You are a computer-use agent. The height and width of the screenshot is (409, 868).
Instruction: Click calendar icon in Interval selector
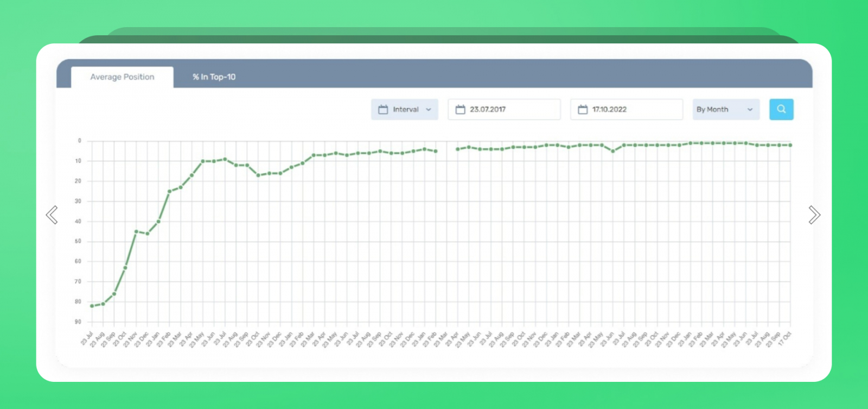point(383,109)
